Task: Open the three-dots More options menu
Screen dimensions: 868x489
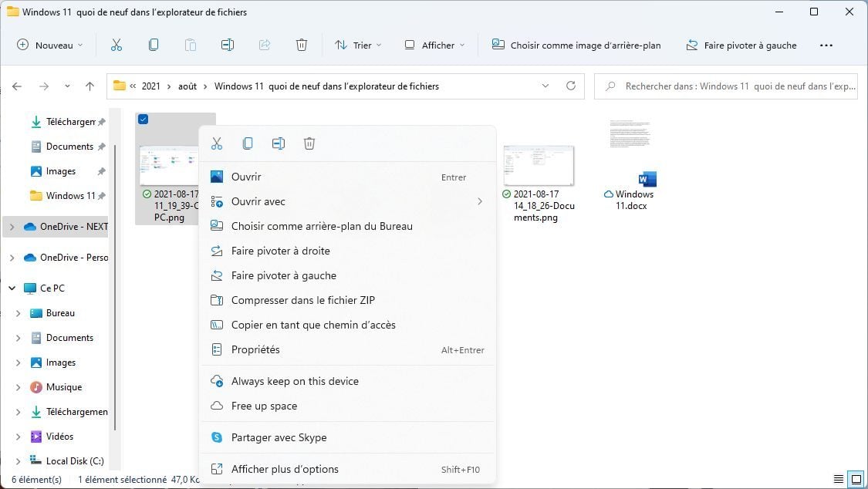Action: coord(826,46)
